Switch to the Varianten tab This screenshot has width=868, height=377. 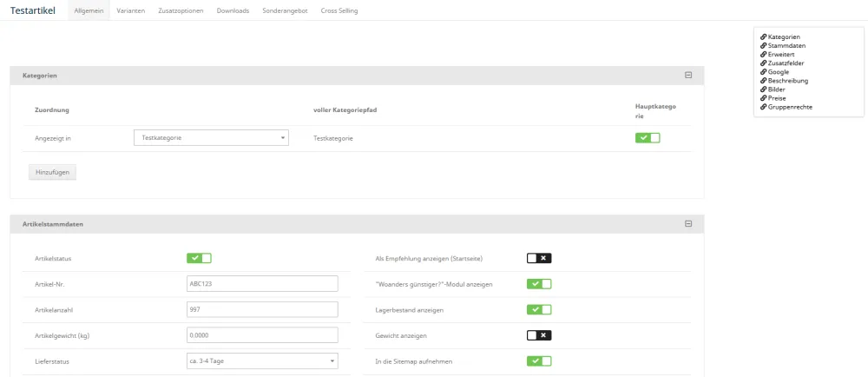pyautogui.click(x=131, y=10)
